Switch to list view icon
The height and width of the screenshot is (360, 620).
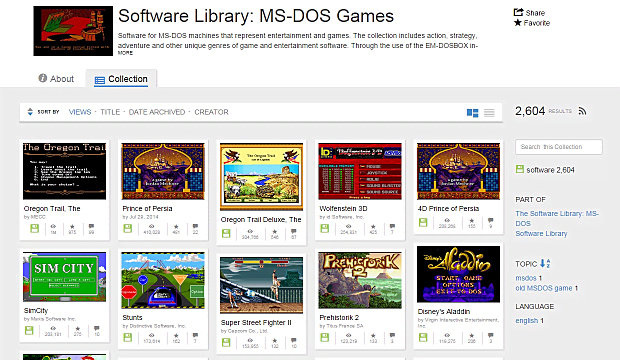pos(489,113)
